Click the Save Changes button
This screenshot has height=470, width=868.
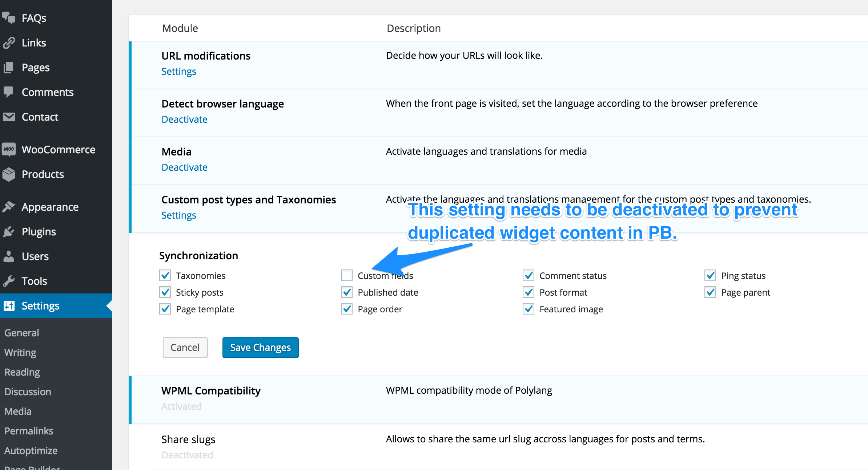[x=260, y=347]
